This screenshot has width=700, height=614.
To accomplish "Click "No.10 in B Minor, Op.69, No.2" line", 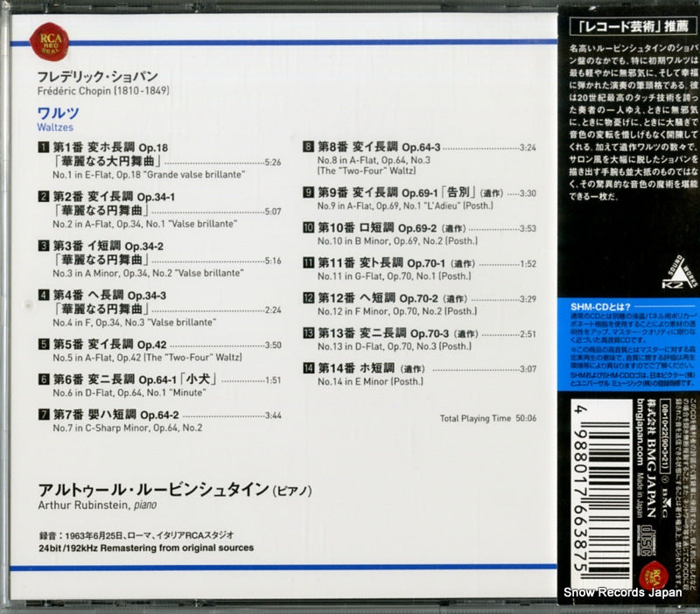I will click(397, 241).
